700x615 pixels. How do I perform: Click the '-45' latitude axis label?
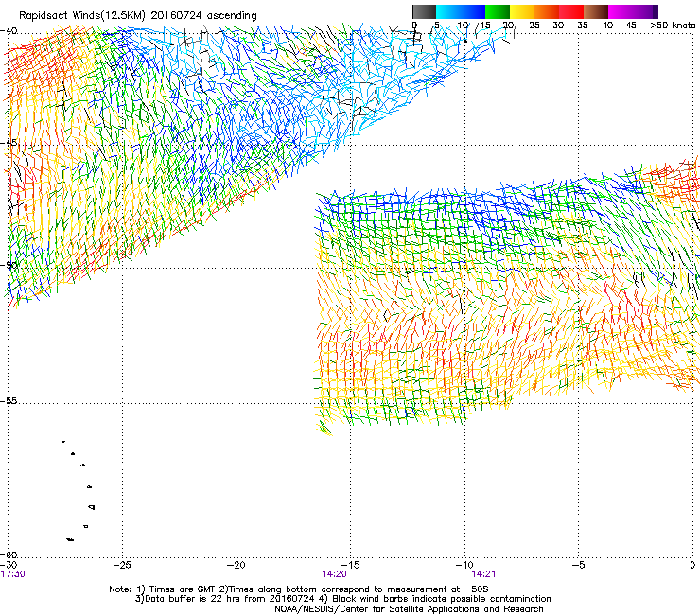[9, 143]
